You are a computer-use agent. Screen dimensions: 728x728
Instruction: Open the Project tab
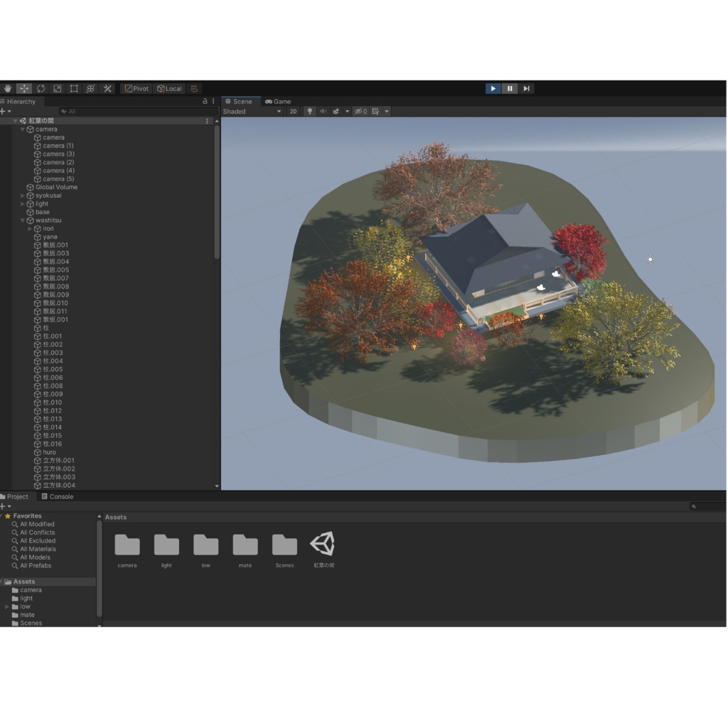[x=15, y=496]
